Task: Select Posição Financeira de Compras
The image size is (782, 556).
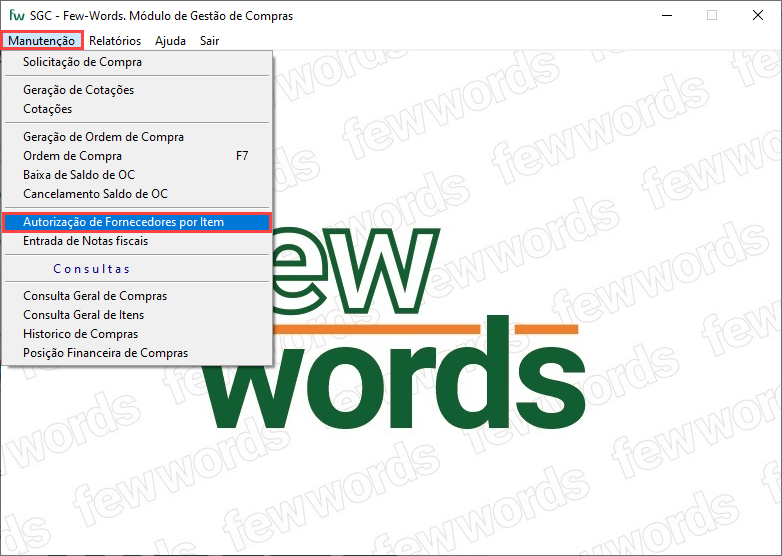Action: click(x=137, y=353)
